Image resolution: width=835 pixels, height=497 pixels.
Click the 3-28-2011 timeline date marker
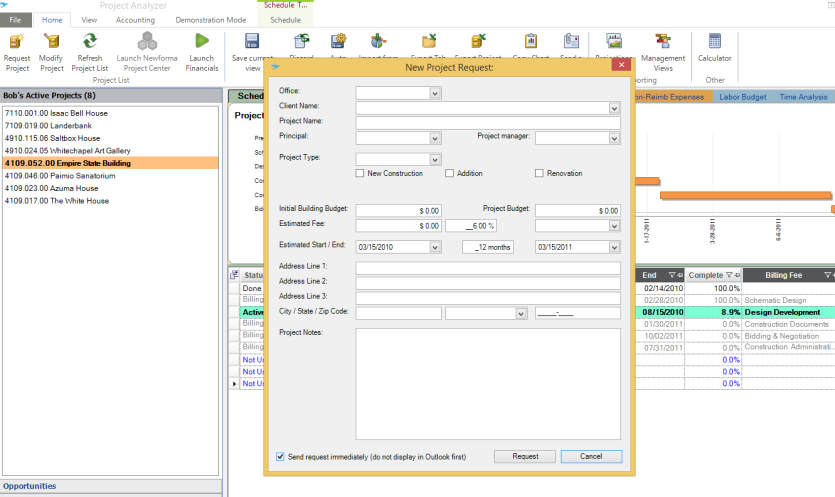tap(713, 231)
